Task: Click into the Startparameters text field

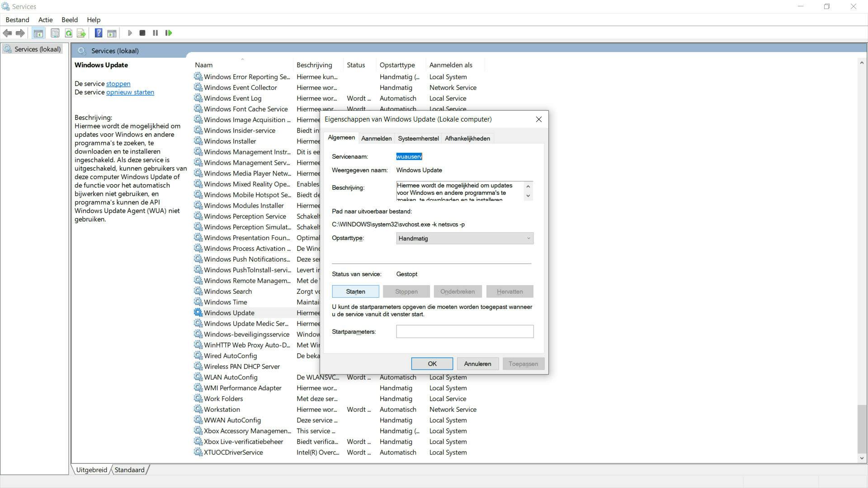Action: pos(464,332)
